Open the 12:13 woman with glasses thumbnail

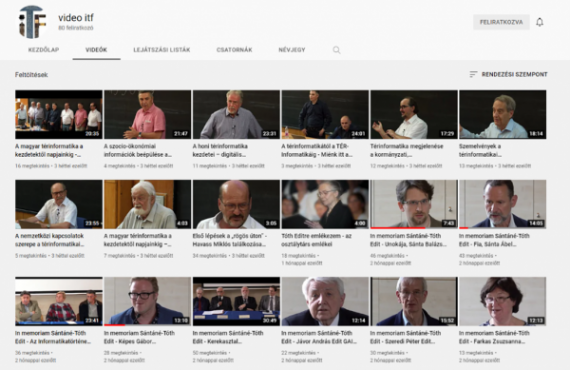(x=503, y=301)
